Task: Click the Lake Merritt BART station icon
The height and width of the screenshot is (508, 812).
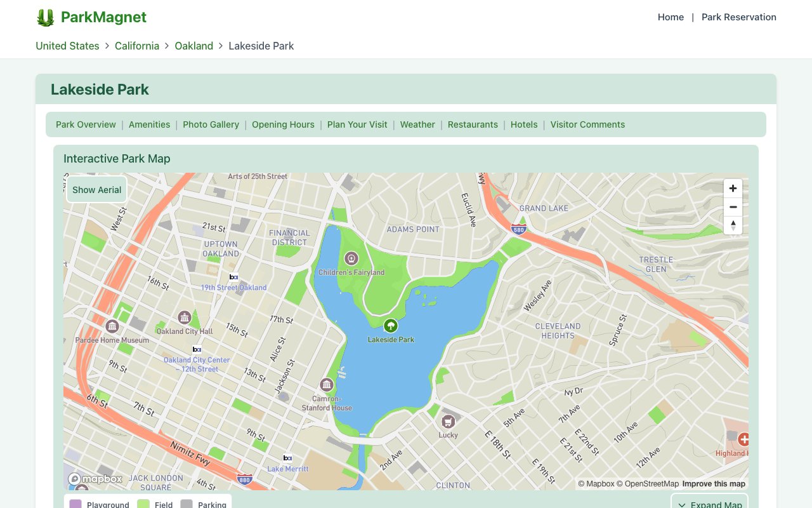Action: click(287, 458)
